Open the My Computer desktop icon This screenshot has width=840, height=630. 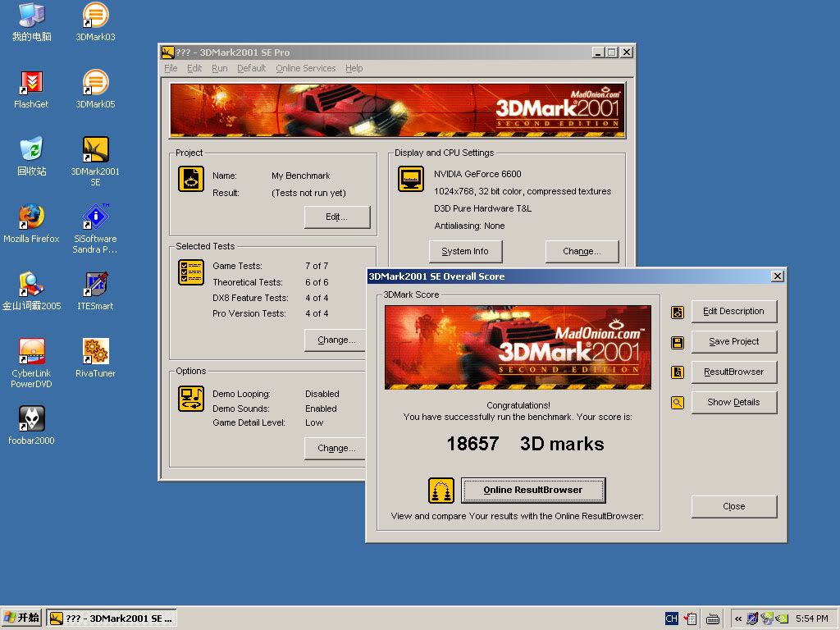[x=32, y=21]
